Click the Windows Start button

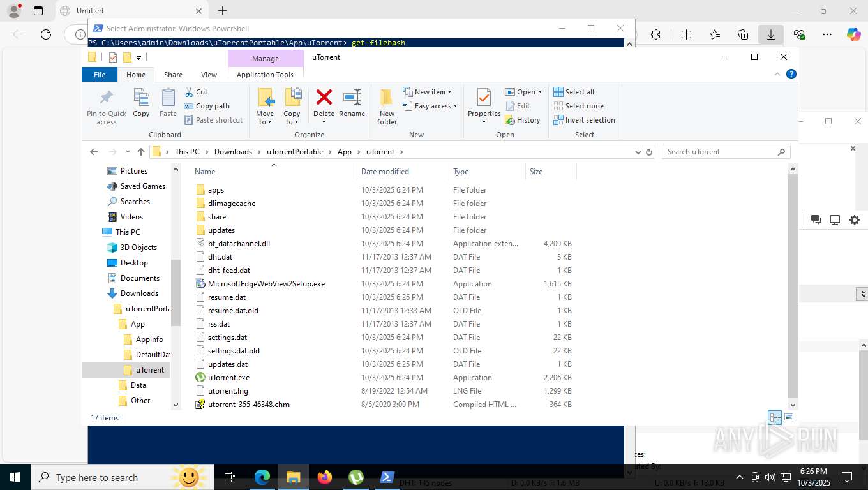point(15,477)
